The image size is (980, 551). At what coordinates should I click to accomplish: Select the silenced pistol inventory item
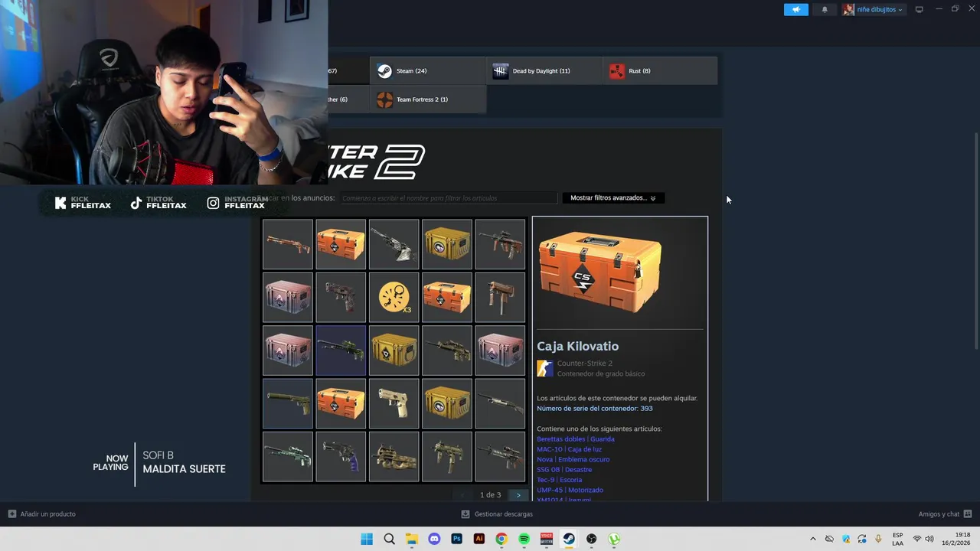(288, 403)
